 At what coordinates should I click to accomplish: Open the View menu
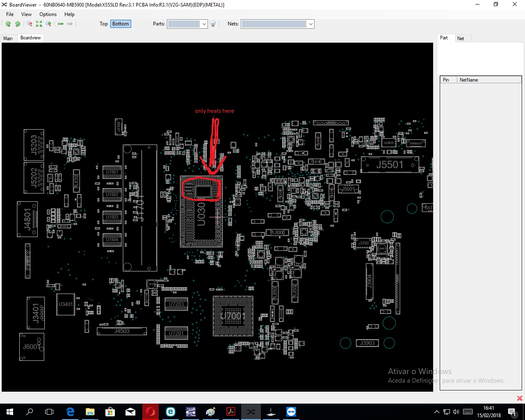tap(26, 14)
